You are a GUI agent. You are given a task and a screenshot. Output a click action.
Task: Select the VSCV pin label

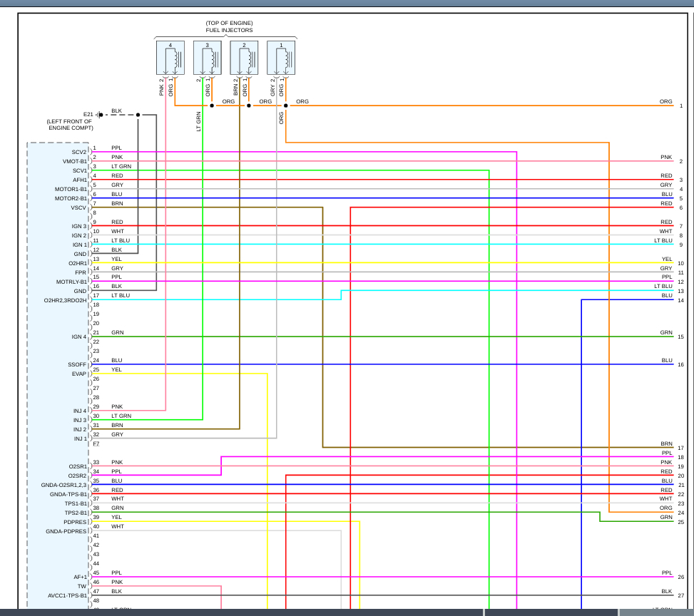click(x=78, y=207)
